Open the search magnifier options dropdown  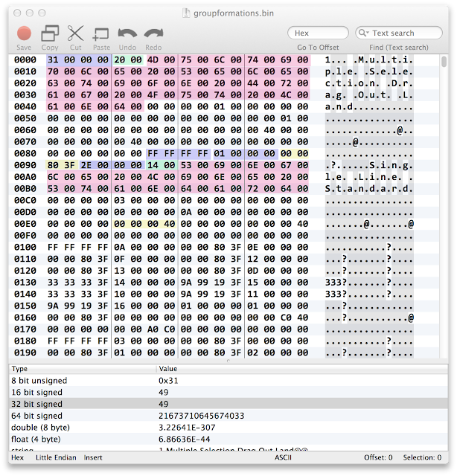click(x=363, y=33)
